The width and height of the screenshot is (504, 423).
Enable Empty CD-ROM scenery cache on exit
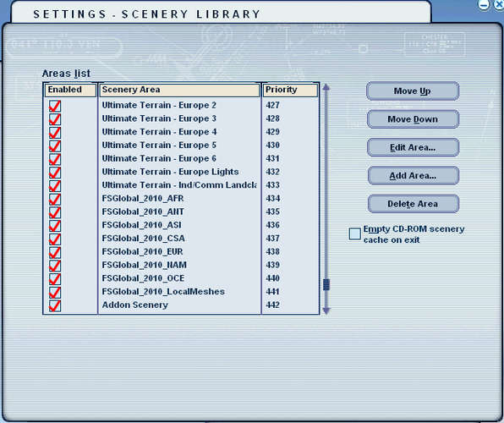355,233
